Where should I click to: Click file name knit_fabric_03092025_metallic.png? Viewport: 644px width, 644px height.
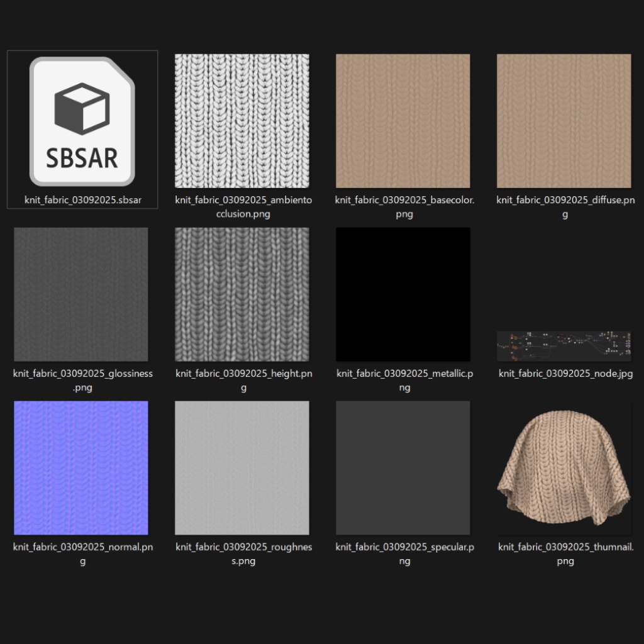[x=404, y=380]
